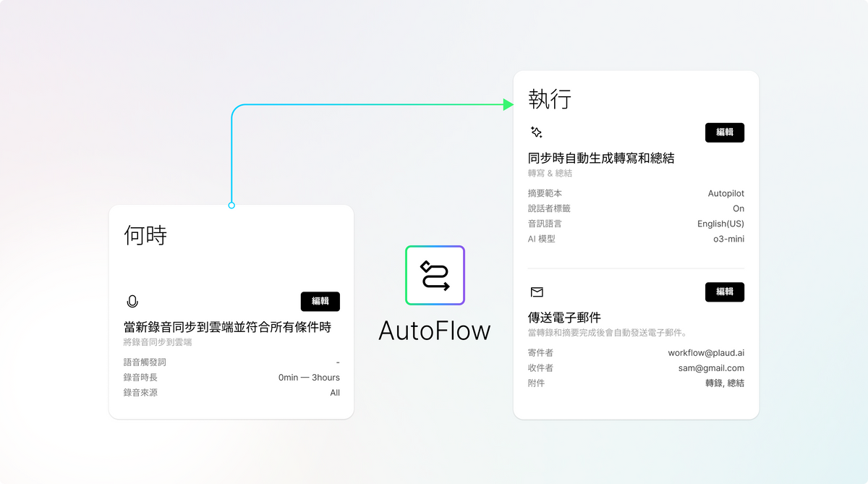Open the 音訊語言 English(US) selector
The width and height of the screenshot is (868, 484).
point(720,224)
